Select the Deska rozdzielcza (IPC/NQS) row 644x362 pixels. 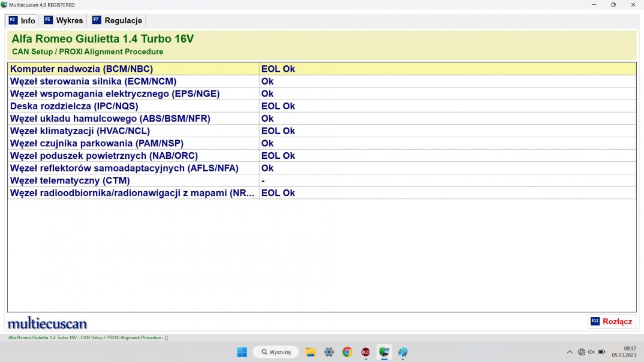click(322, 106)
